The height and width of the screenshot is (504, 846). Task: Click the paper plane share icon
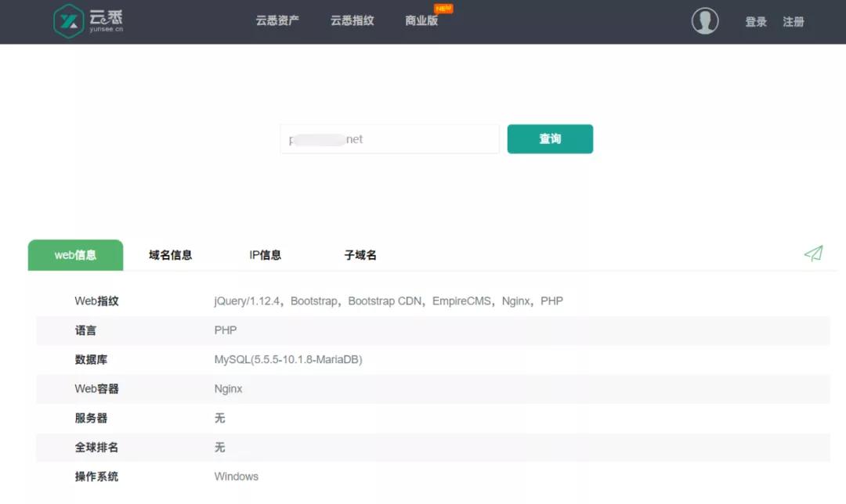click(813, 254)
